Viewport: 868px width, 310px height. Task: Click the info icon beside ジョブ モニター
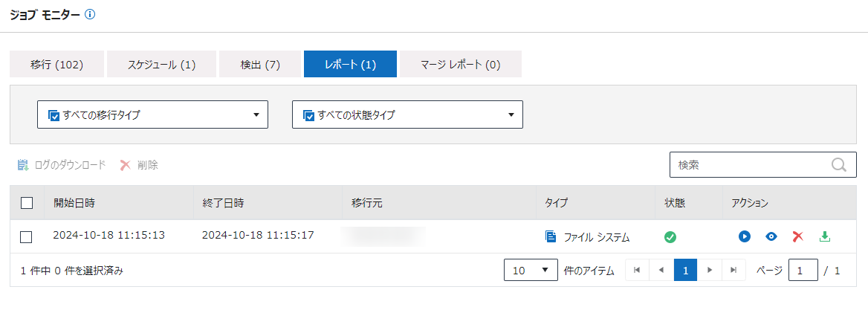tap(90, 15)
